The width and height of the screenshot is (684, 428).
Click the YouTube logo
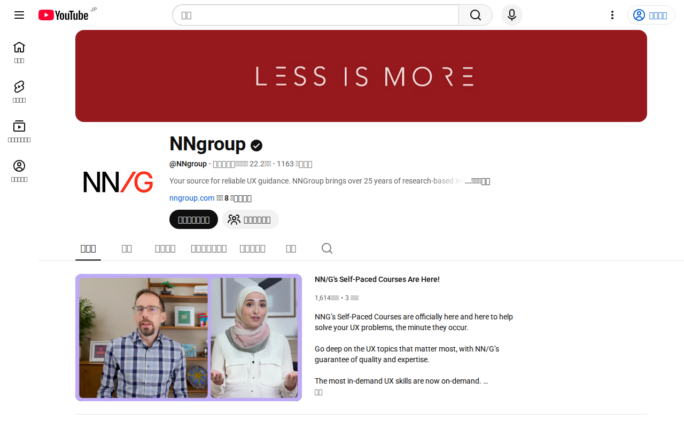pyautogui.click(x=64, y=15)
